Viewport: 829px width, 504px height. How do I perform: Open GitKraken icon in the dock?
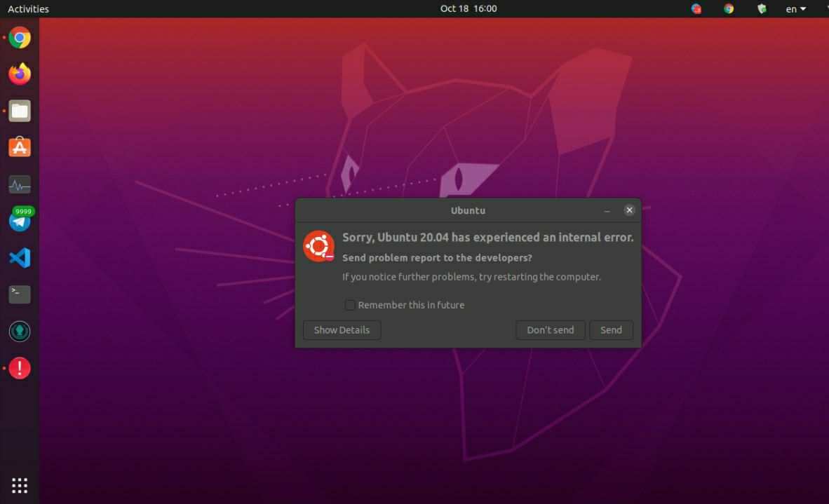[20, 332]
